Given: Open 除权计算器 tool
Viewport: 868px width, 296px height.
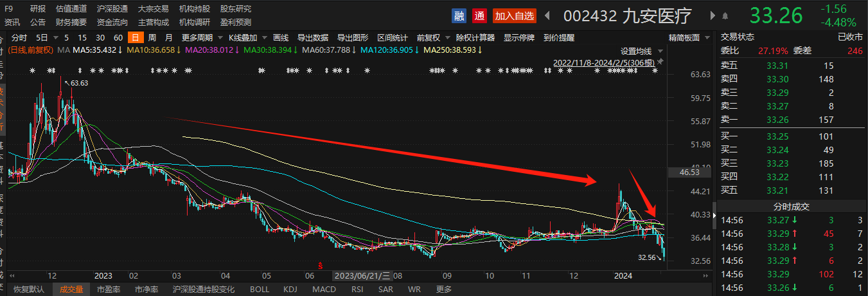Looking at the screenshot, I should click(475, 37).
